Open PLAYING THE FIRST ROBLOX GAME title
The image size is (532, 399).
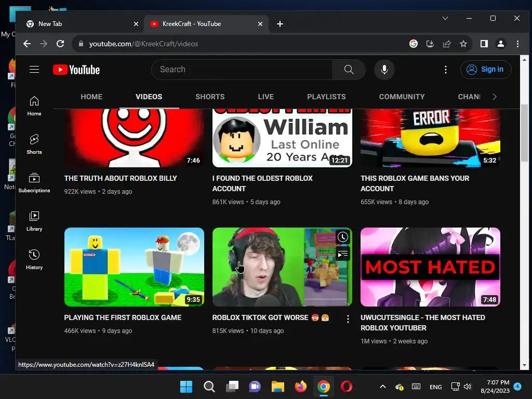click(123, 317)
